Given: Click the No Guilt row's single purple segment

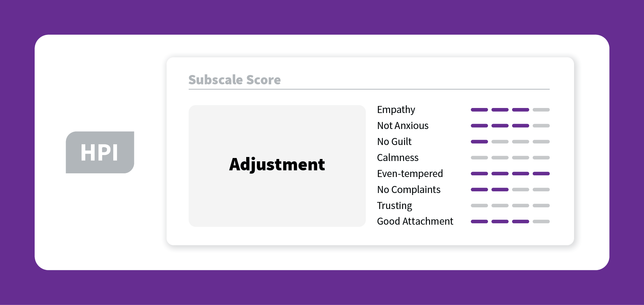Looking at the screenshot, I should tap(479, 142).
